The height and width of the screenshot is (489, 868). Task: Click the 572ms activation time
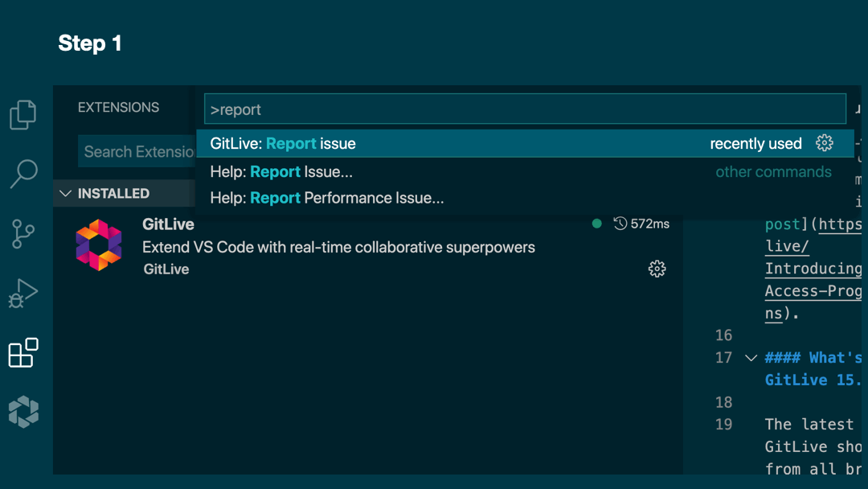point(650,224)
